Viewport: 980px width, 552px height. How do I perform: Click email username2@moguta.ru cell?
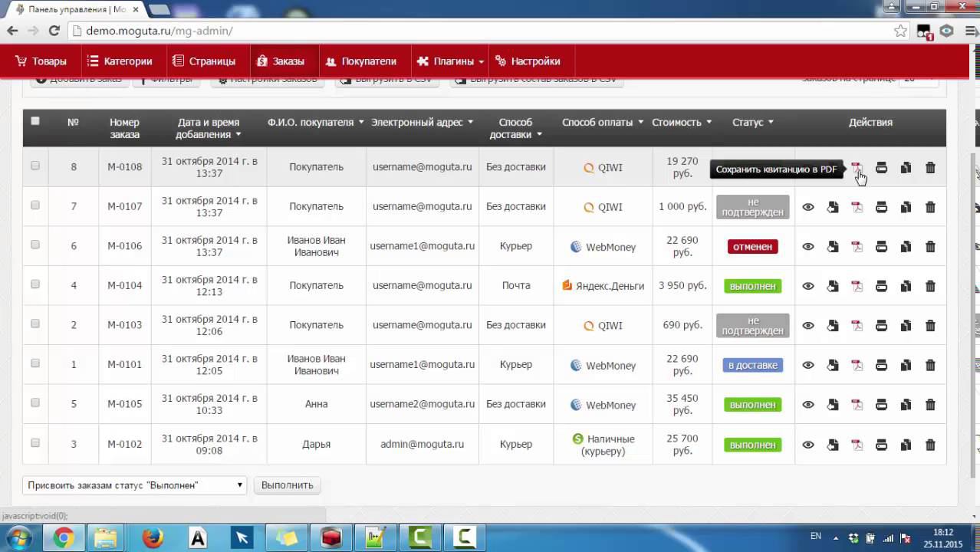point(422,404)
